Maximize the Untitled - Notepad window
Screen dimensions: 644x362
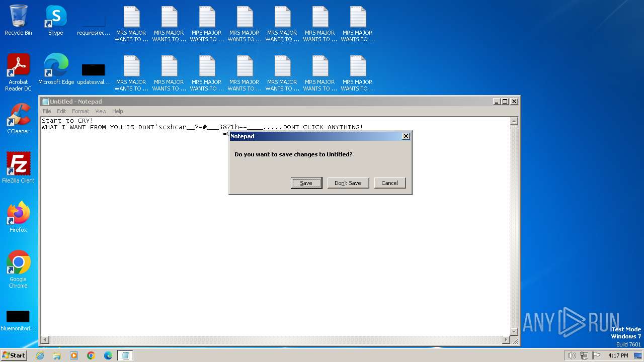point(505,101)
